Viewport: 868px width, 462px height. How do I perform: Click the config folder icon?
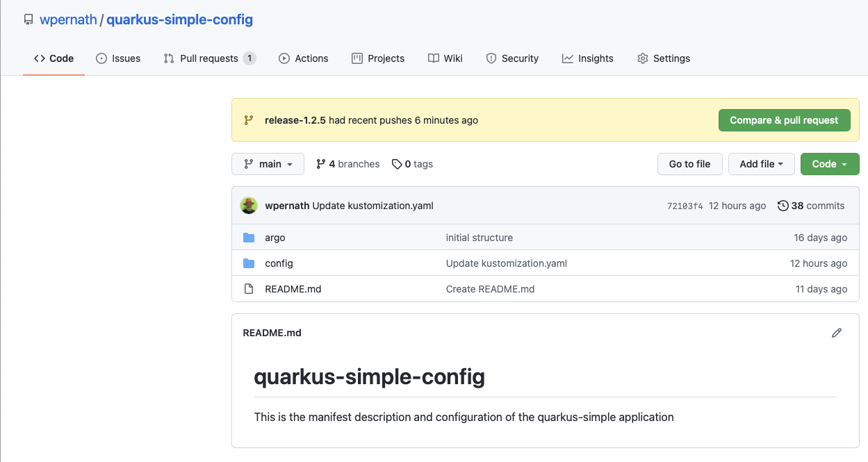pos(249,263)
